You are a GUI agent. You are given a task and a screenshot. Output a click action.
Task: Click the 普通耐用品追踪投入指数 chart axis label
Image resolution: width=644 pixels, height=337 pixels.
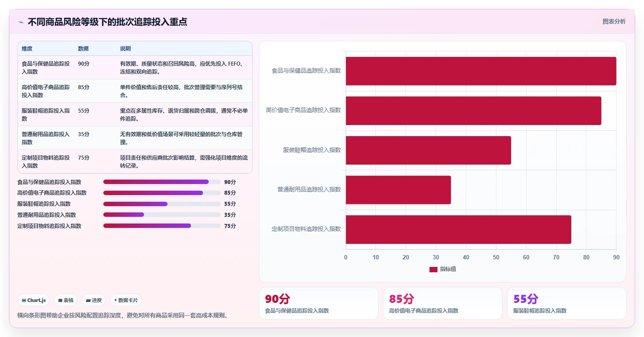coord(309,189)
